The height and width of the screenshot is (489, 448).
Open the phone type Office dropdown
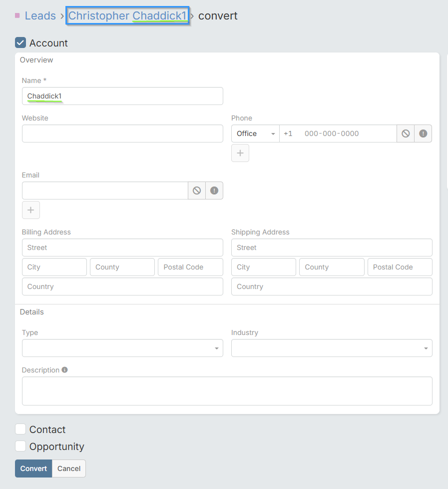(x=255, y=133)
